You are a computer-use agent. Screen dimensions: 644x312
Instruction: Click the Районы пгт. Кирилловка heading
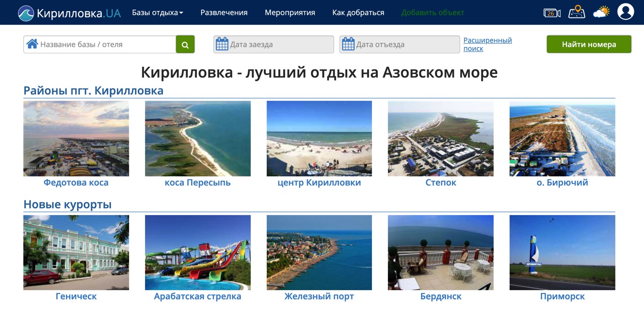pyautogui.click(x=94, y=91)
